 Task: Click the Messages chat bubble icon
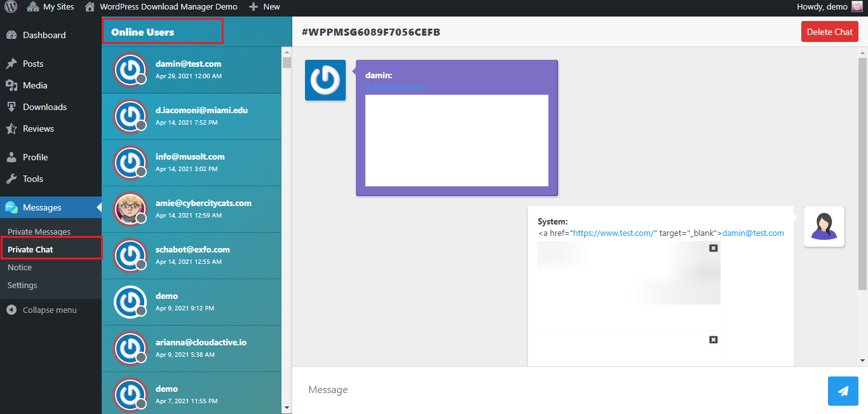click(x=13, y=207)
